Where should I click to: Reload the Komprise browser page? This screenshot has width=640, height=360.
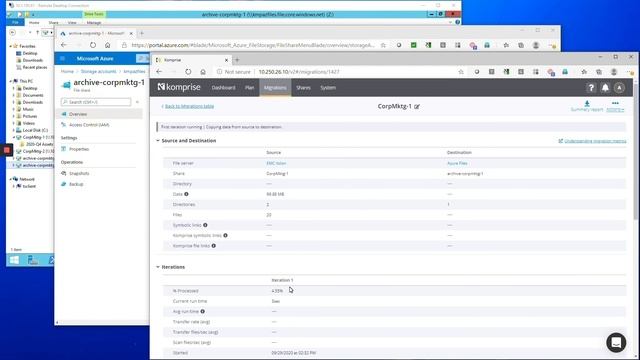tap(188, 72)
